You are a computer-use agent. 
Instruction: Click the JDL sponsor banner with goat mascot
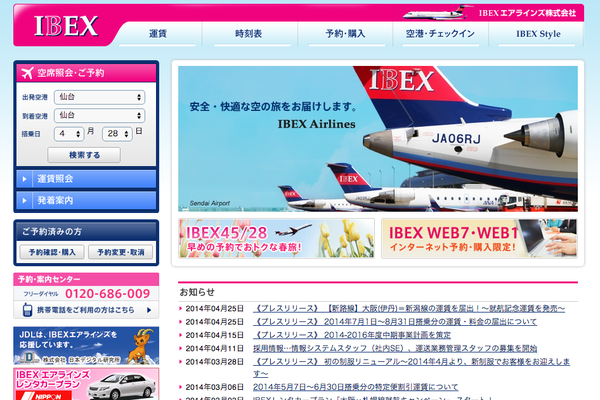pyautogui.click(x=86, y=345)
